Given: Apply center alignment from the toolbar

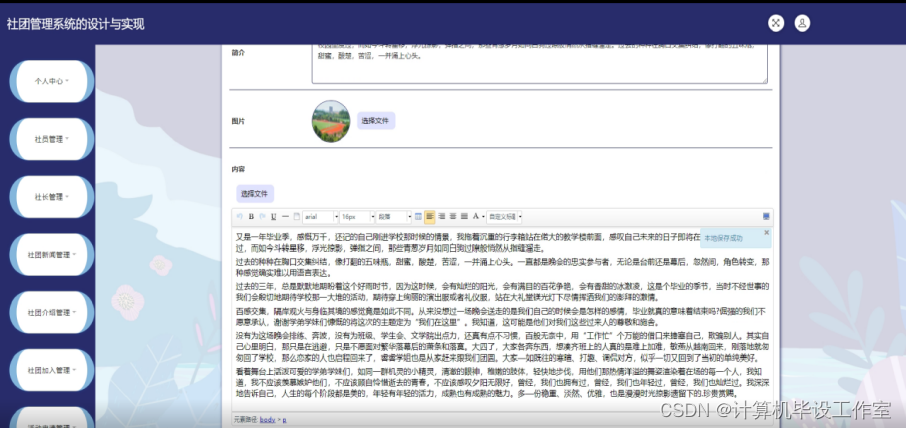Looking at the screenshot, I should pos(453,216).
